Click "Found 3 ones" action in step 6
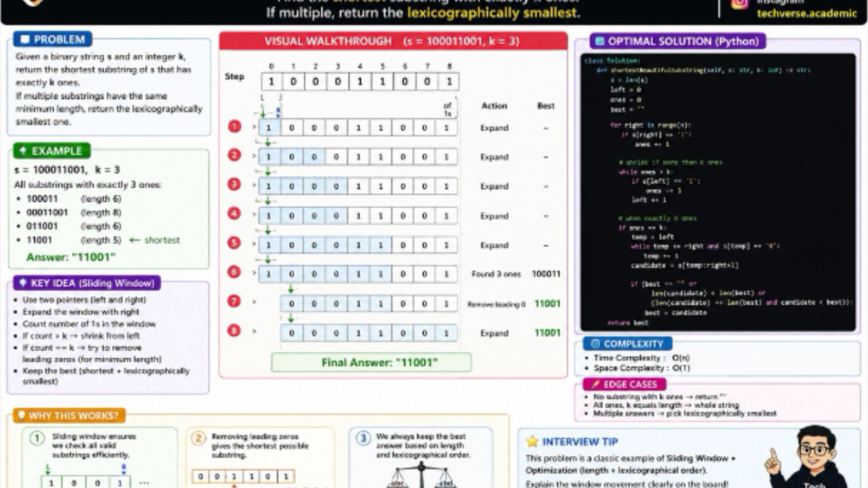Viewport: 868px width, 488px height. pos(496,274)
